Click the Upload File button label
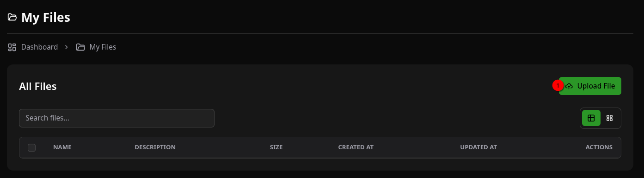 click(x=596, y=86)
